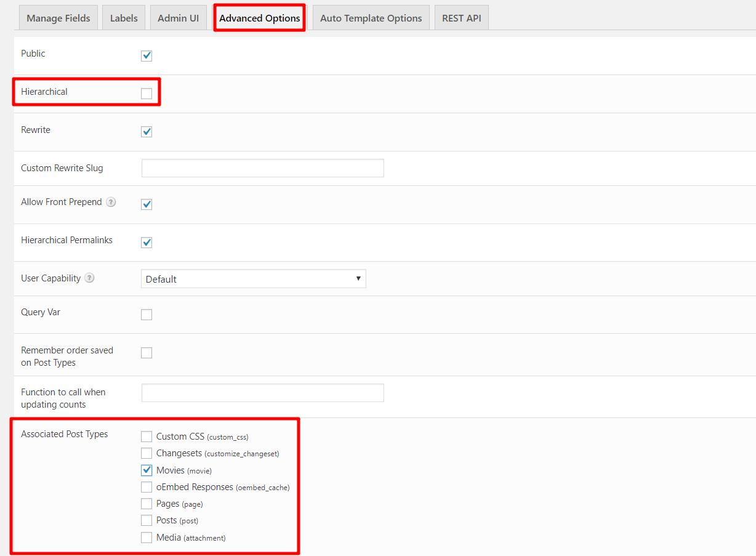Open the User Capability dropdown
The image size is (756, 556).
pos(254,279)
